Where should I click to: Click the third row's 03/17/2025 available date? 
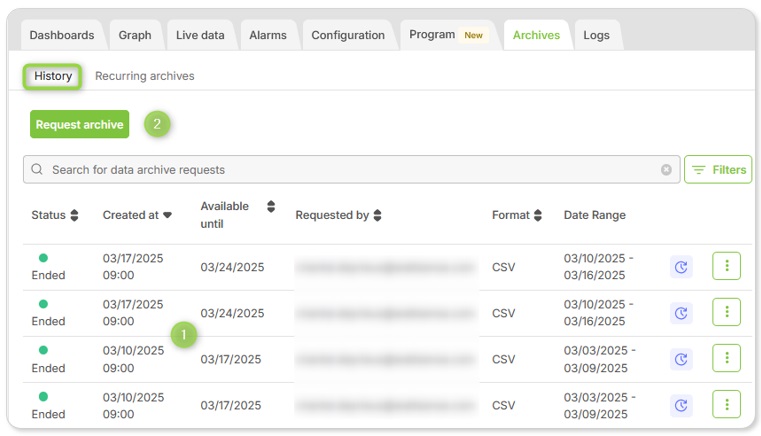click(231, 359)
